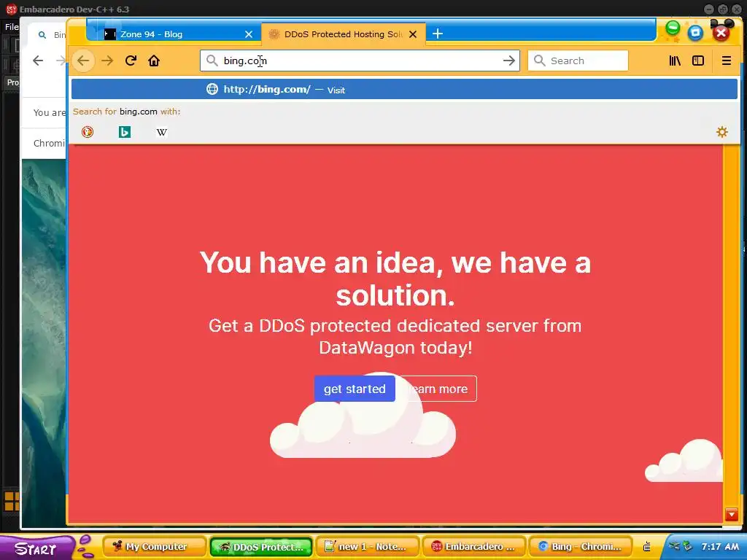
Task: Minimize Firefox with green button
Action: (x=673, y=28)
